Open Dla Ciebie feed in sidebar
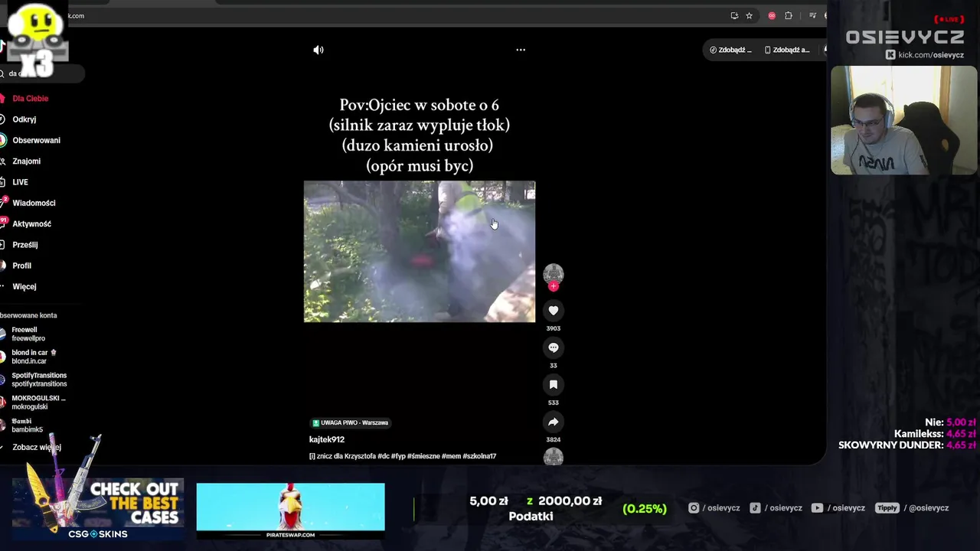This screenshot has width=980, height=551. 30,99
